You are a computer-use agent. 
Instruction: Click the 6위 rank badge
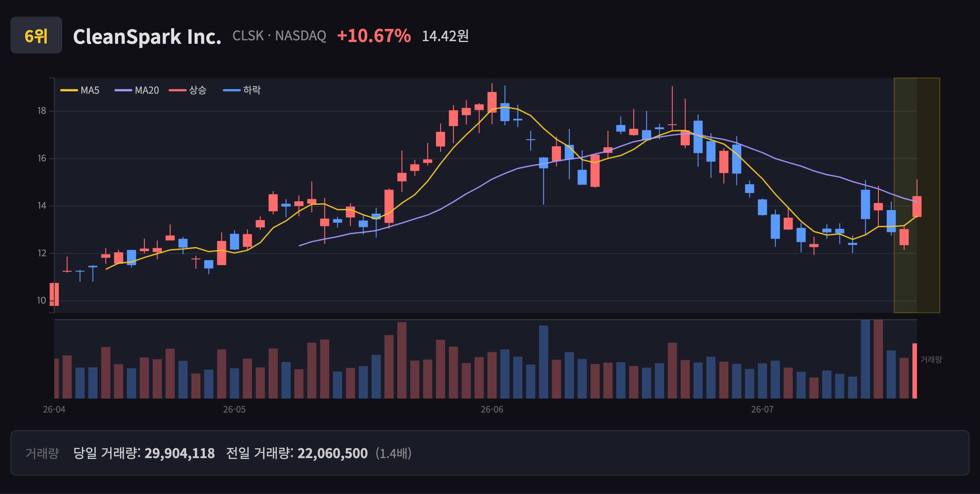36,35
